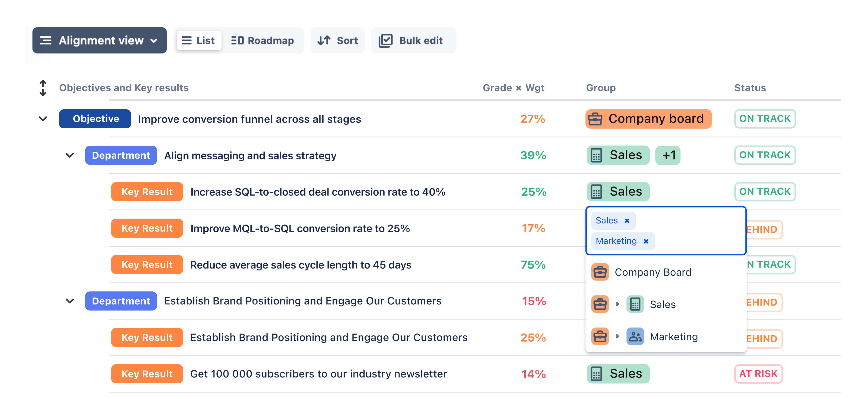Open the +1 additional groups badge

668,155
